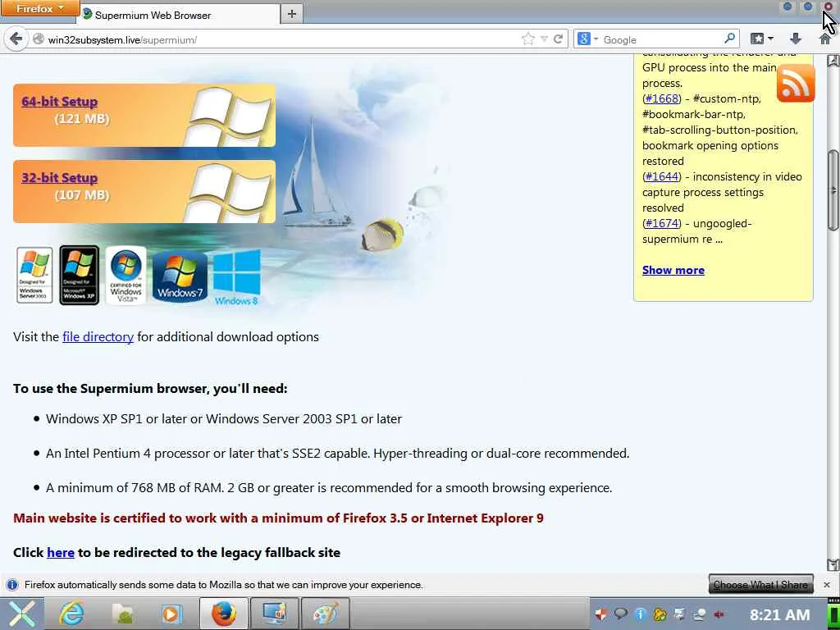Image resolution: width=840 pixels, height=630 pixels.
Task: Click the Windows Vista certified badge
Action: [x=126, y=276]
